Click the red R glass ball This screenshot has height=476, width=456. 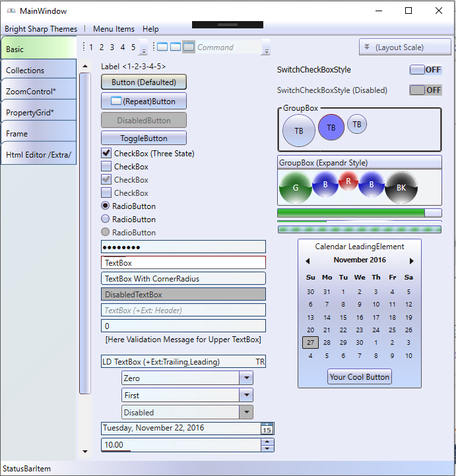(348, 181)
